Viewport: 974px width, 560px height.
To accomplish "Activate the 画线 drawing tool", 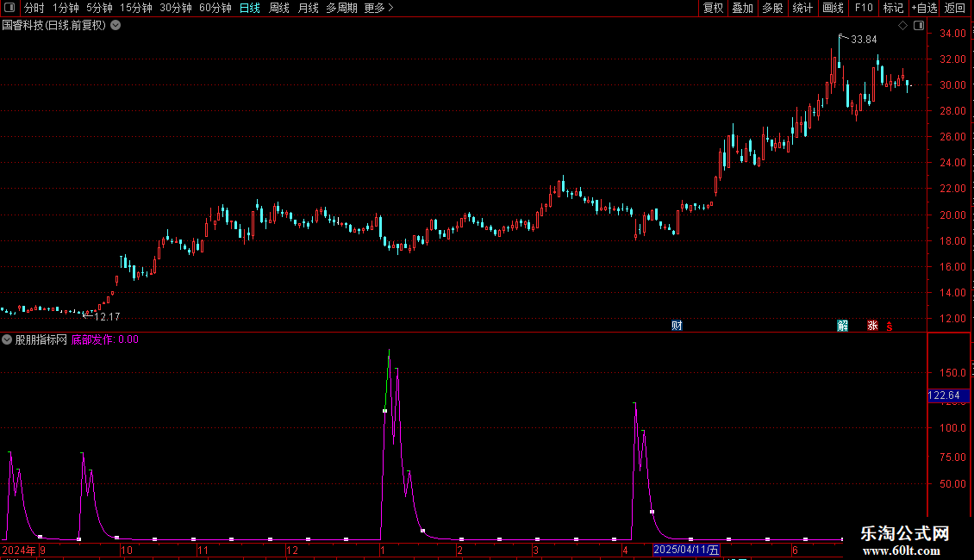I will click(x=833, y=8).
